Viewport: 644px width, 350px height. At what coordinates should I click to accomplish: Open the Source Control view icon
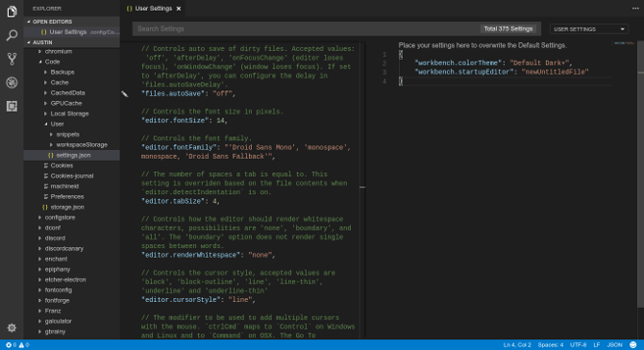point(12,59)
